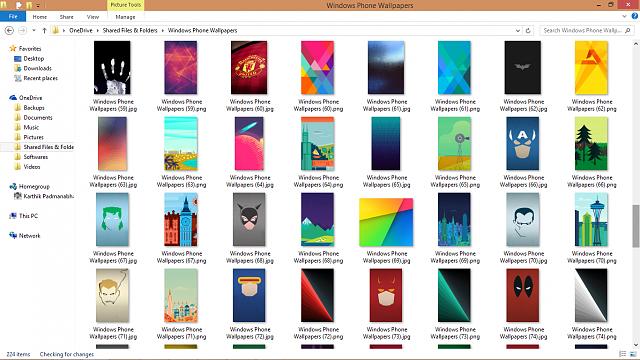This screenshot has width=640, height=360.
Task: Select Network in the navigation pane
Action: (x=29, y=236)
